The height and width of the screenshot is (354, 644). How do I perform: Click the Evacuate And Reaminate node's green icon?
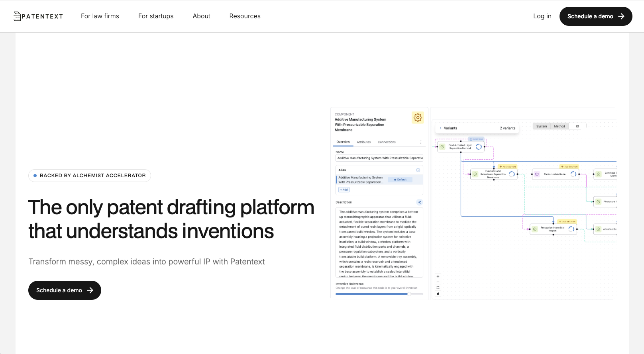(x=475, y=174)
